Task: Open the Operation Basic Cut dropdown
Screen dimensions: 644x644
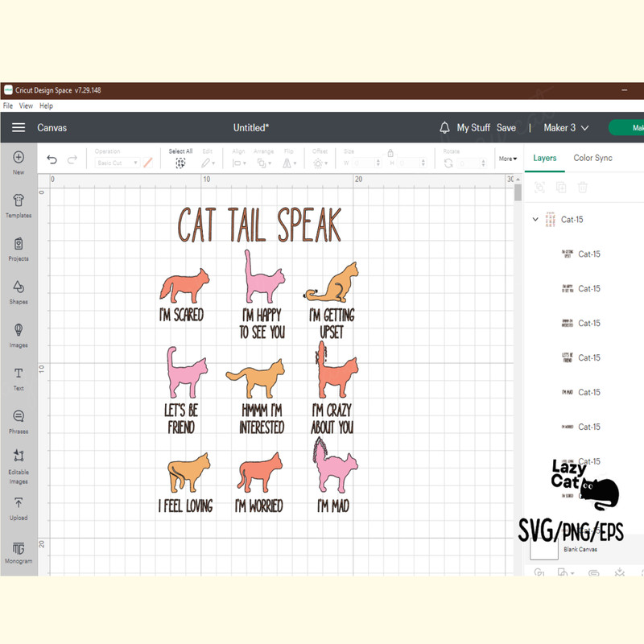Action: click(x=117, y=163)
